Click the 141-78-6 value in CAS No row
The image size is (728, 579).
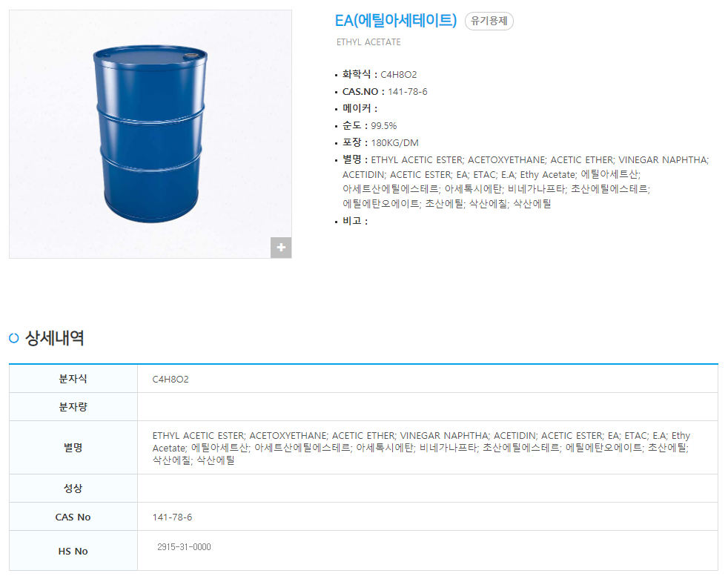tap(172, 517)
